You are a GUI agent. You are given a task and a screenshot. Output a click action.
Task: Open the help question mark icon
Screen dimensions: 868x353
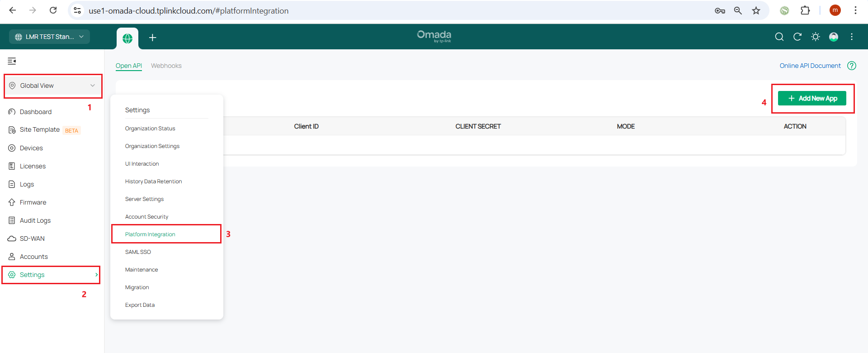[x=852, y=66]
